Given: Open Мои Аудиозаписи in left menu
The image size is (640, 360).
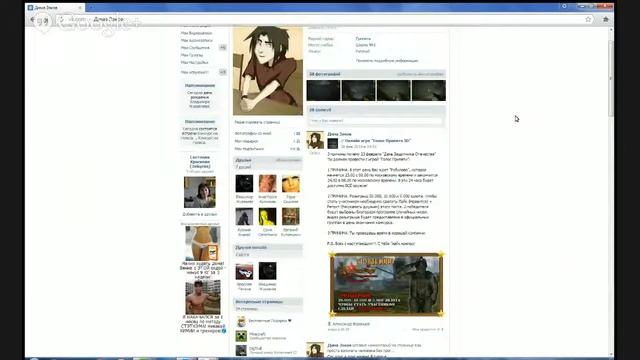Looking at the screenshot, I should point(196,40).
